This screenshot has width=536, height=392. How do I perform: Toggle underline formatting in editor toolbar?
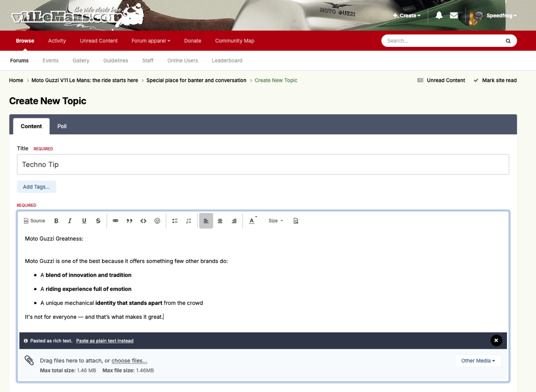point(84,221)
